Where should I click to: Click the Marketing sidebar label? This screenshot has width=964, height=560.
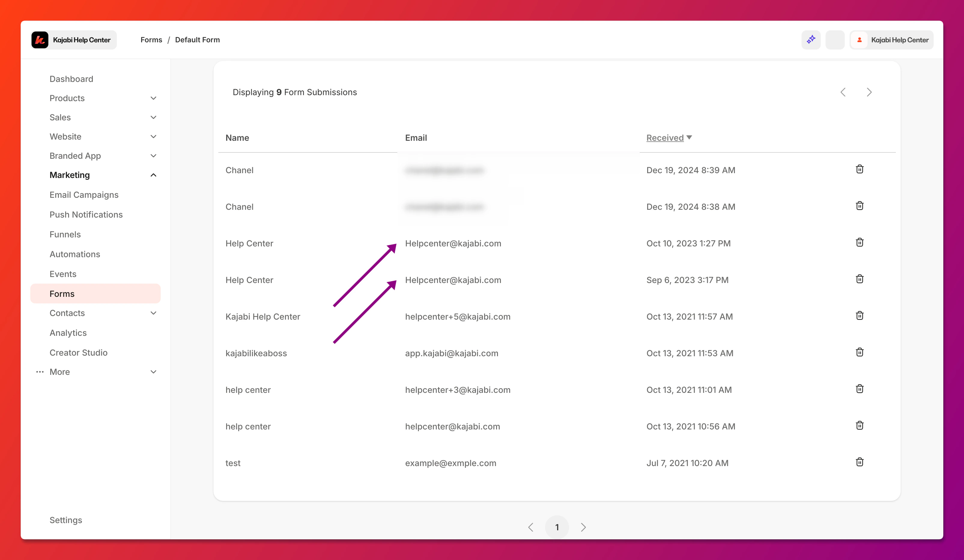(70, 175)
